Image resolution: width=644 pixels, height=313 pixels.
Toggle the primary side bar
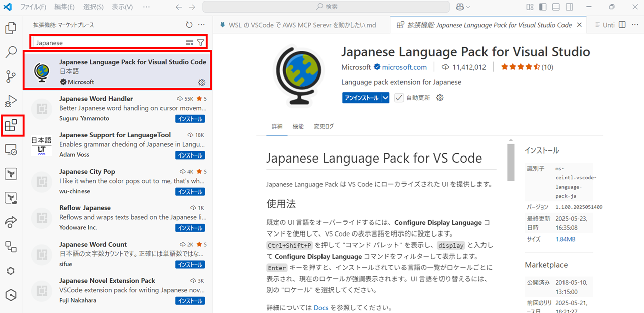point(543,7)
